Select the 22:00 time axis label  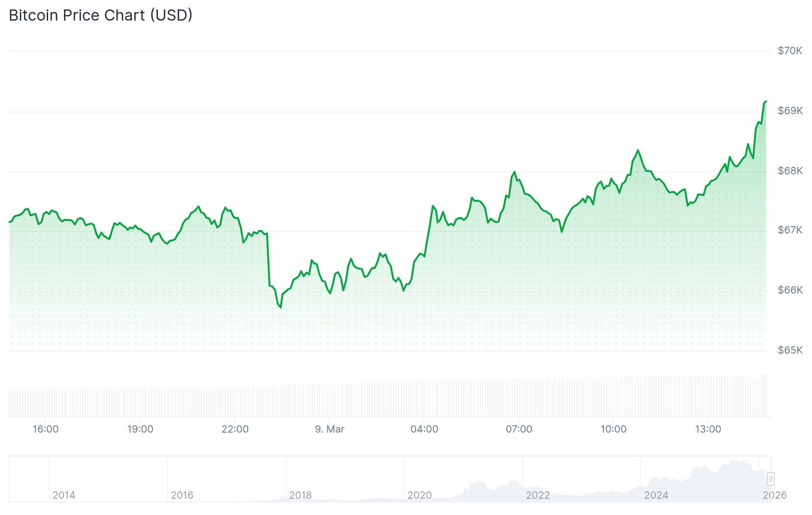pos(235,429)
